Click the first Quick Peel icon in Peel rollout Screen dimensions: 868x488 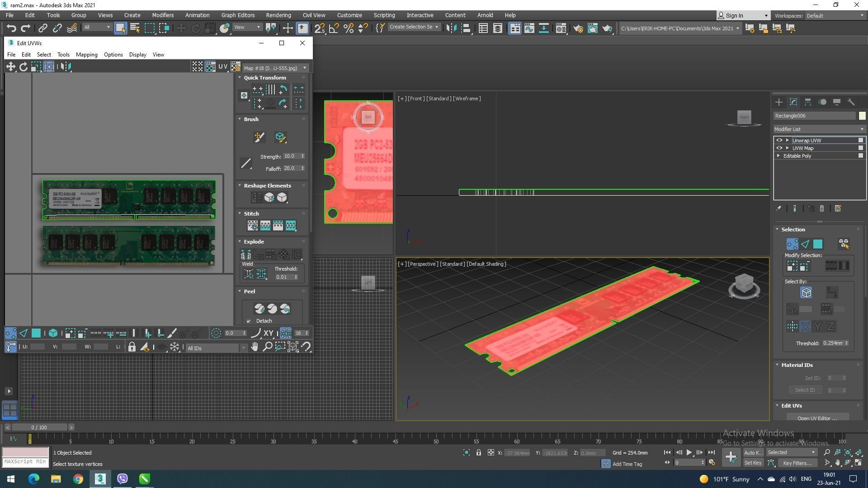point(259,309)
